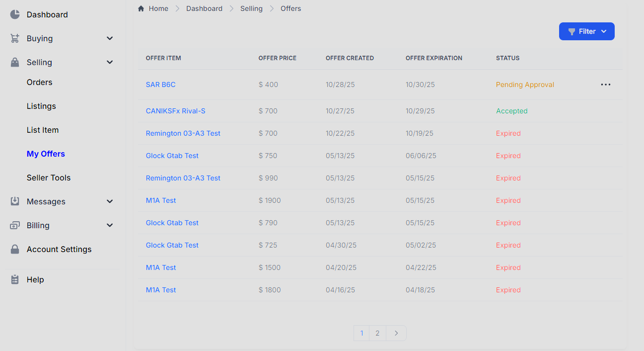
Task: Click the Buying shopping cart icon
Action: click(15, 38)
